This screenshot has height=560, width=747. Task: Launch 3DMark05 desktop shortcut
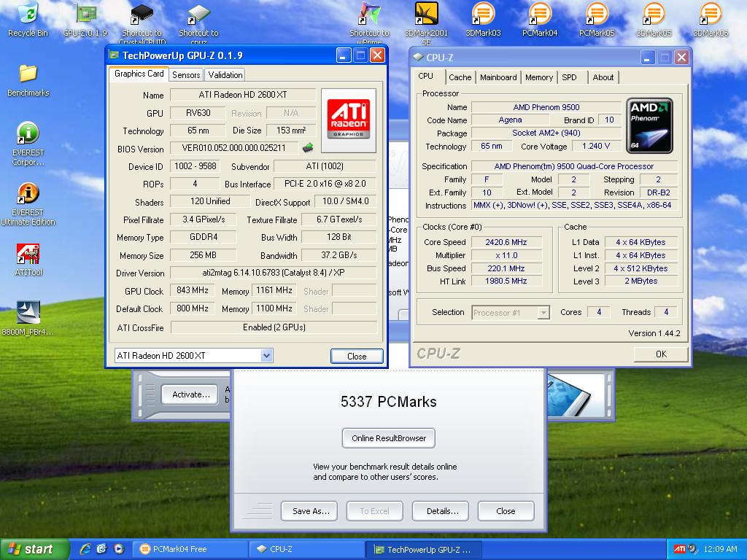pyautogui.click(x=654, y=19)
